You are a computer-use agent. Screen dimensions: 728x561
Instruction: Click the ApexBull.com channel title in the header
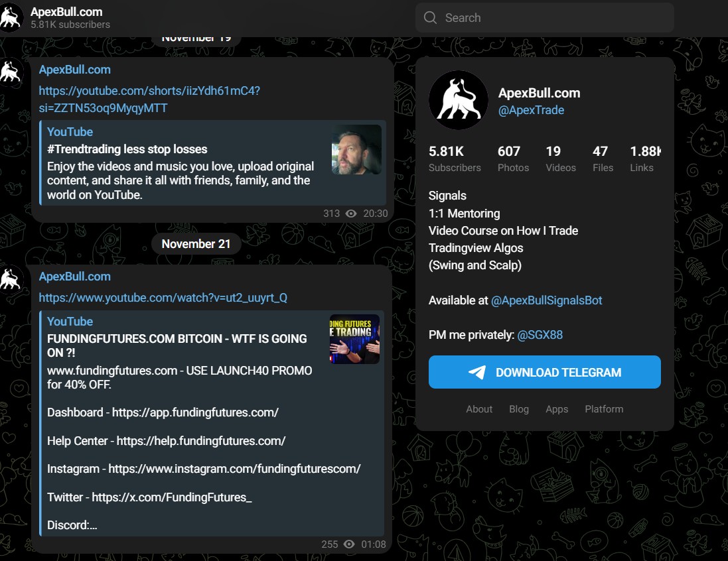(66, 11)
